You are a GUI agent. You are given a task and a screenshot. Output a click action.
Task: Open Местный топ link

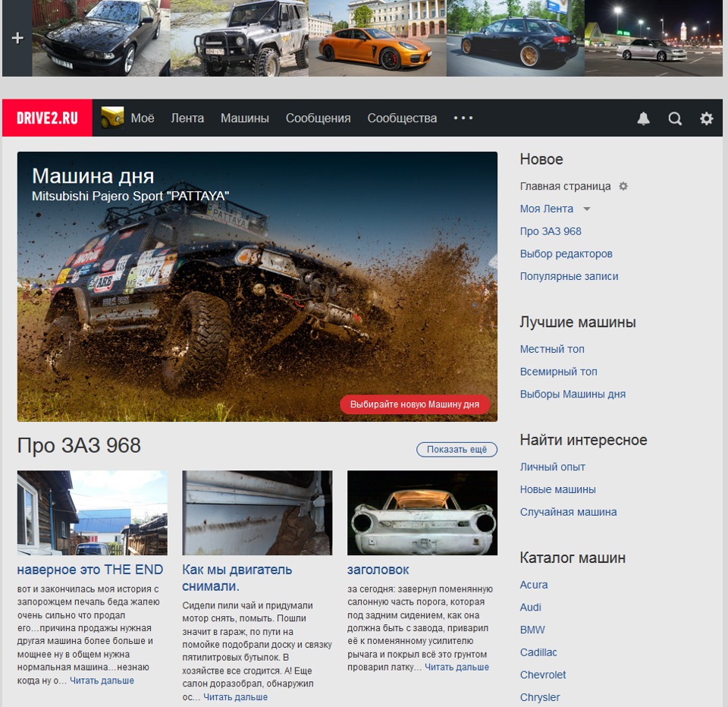pyautogui.click(x=552, y=349)
